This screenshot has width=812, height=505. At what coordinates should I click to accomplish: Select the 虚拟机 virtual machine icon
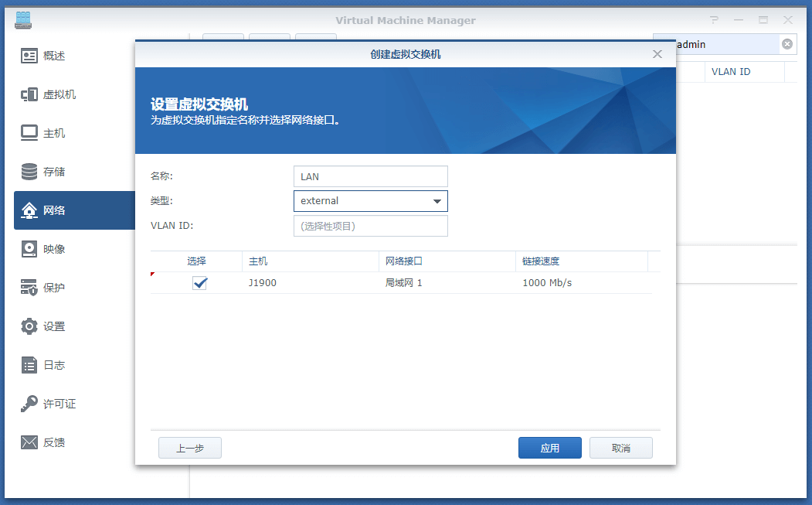coord(29,94)
